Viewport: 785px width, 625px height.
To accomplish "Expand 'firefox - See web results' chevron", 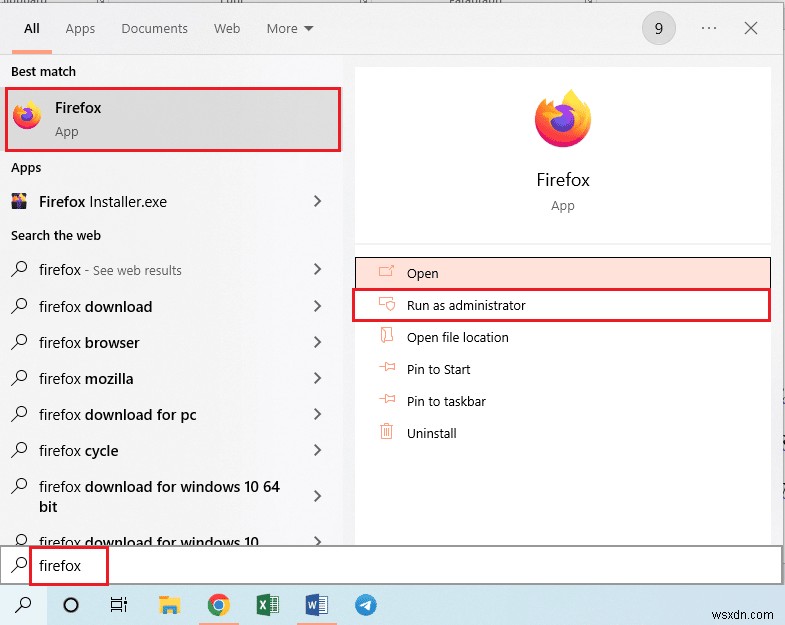I will coord(317,269).
